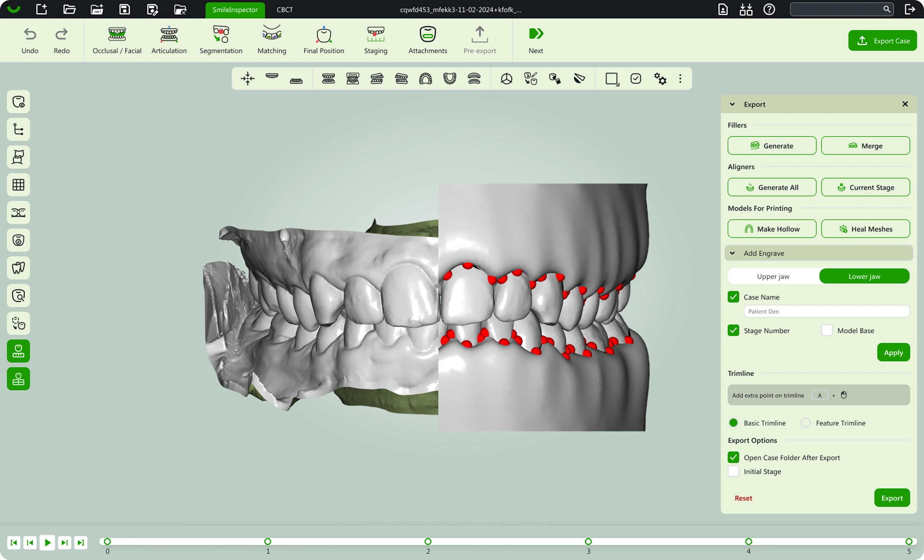Screen dimensions: 924x560
Task: Collapse the Export panel chevron
Action: coord(732,104)
